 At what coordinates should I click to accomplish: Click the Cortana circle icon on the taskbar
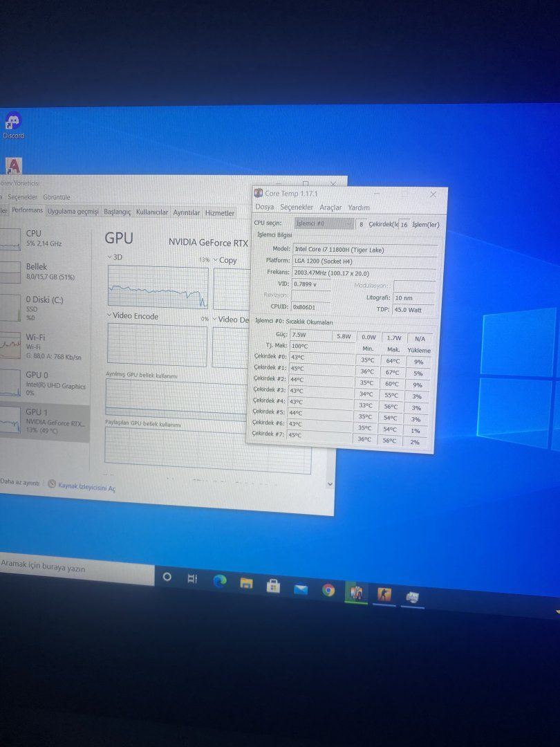point(167,577)
